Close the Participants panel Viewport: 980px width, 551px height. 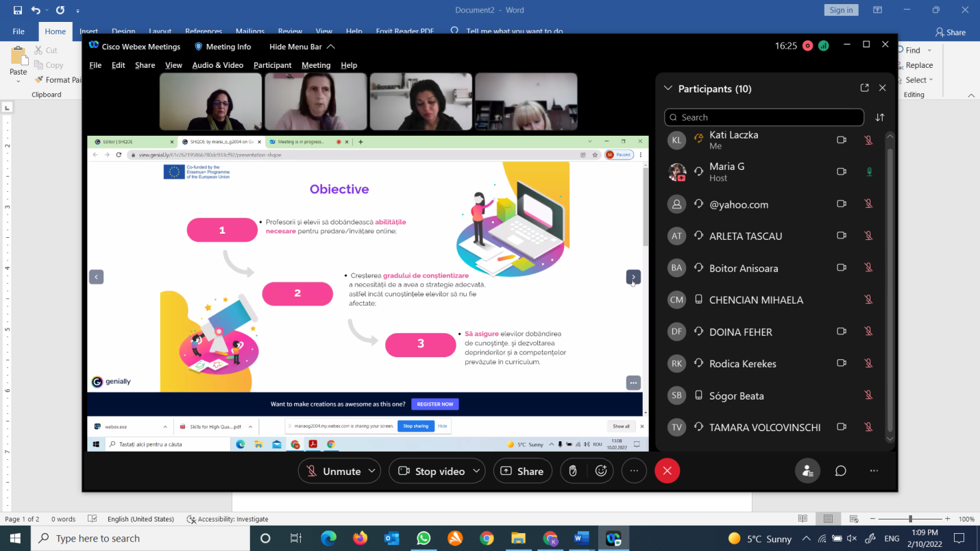click(882, 88)
